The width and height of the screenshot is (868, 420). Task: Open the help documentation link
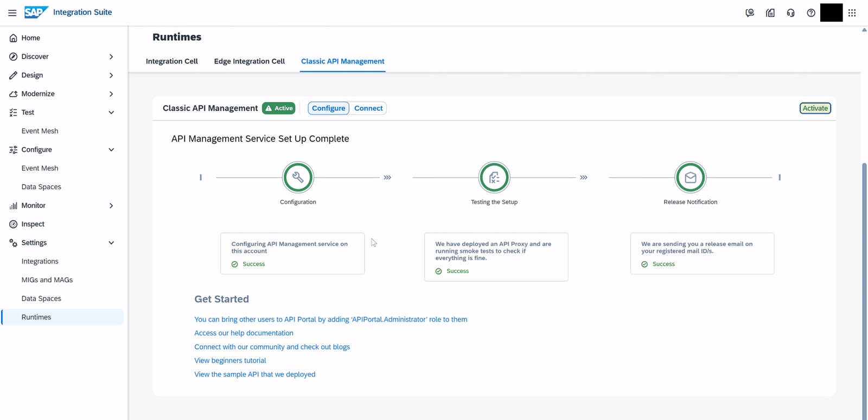244,333
